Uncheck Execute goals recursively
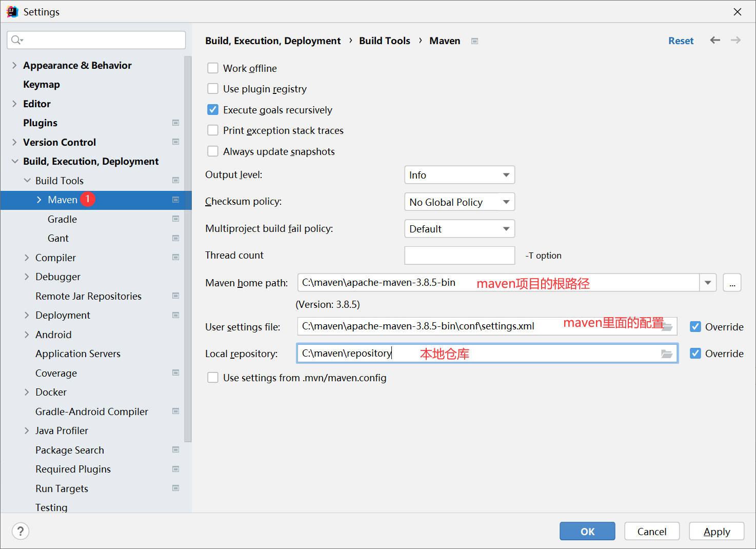 pyautogui.click(x=213, y=110)
